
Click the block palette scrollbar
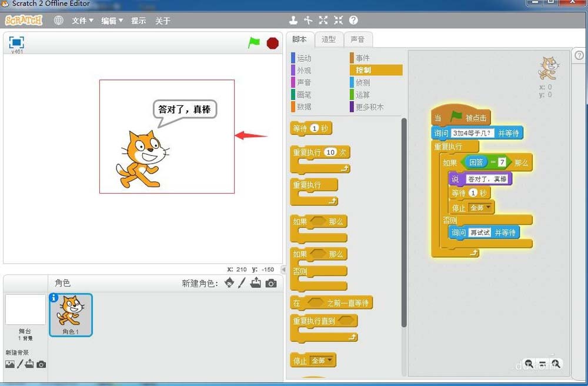404,222
